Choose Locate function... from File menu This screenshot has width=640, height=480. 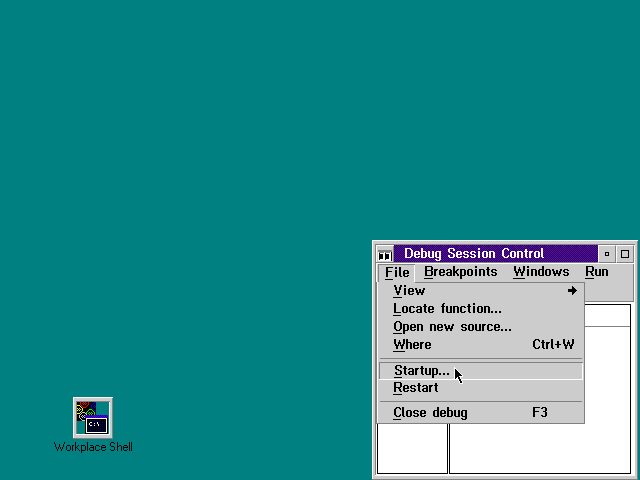pyautogui.click(x=481, y=309)
